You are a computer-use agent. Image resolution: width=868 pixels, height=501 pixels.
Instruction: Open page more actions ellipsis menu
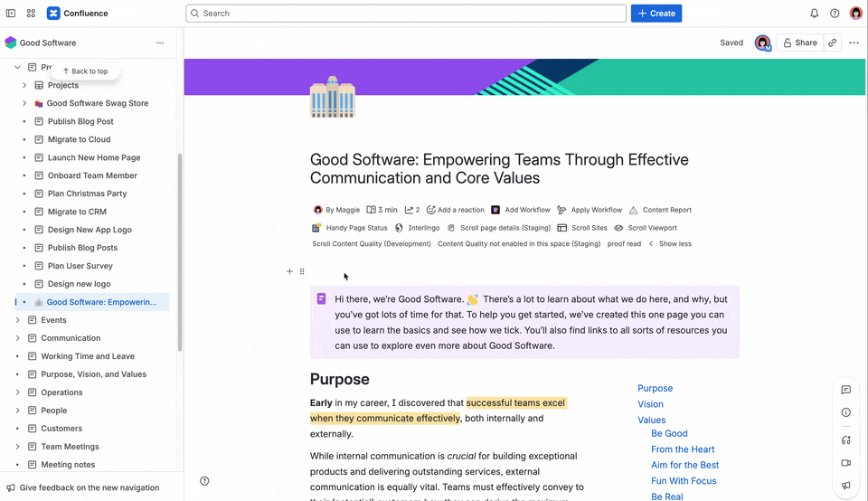[854, 43]
